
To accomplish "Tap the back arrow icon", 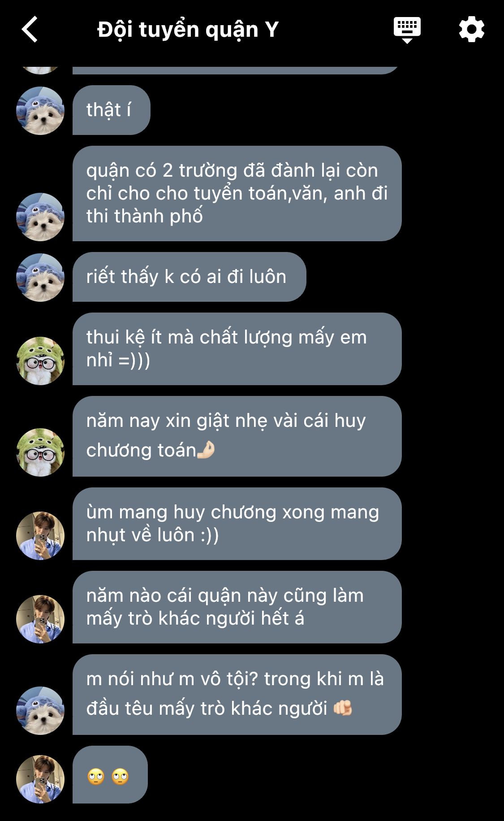I will [30, 30].
